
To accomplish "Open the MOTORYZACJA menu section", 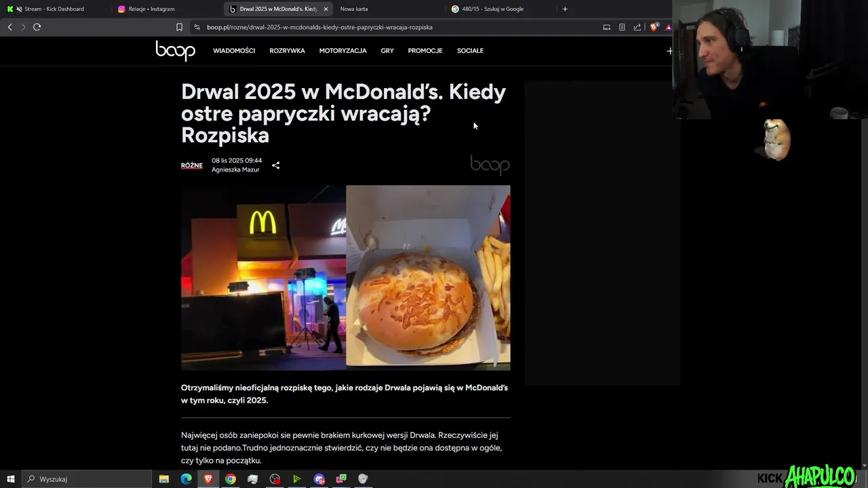I will tap(343, 51).
